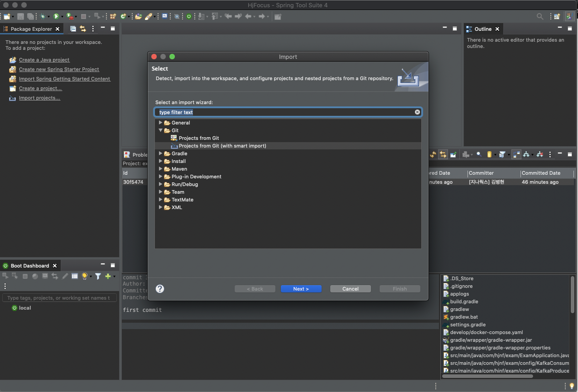Toggle Link with Editor in Package Explorer

click(83, 29)
